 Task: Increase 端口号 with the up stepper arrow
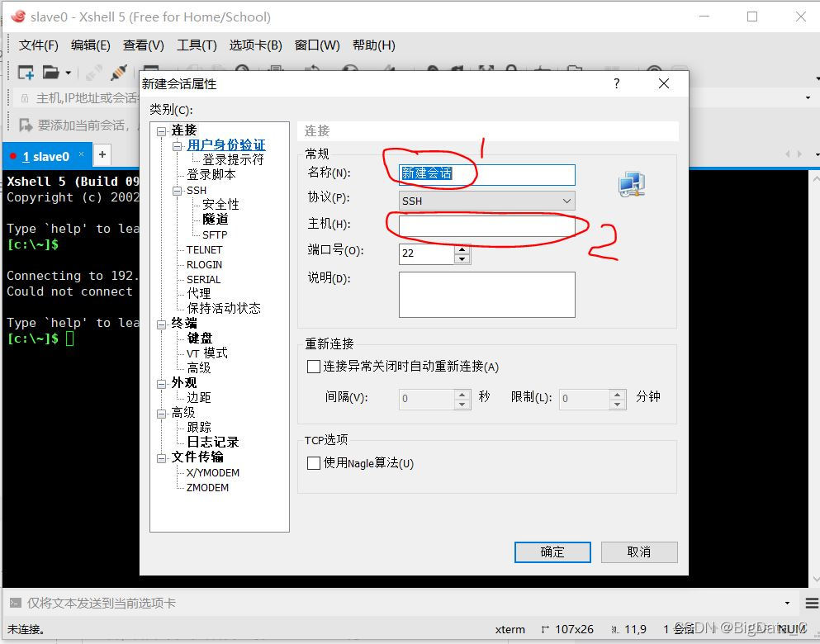click(462, 249)
